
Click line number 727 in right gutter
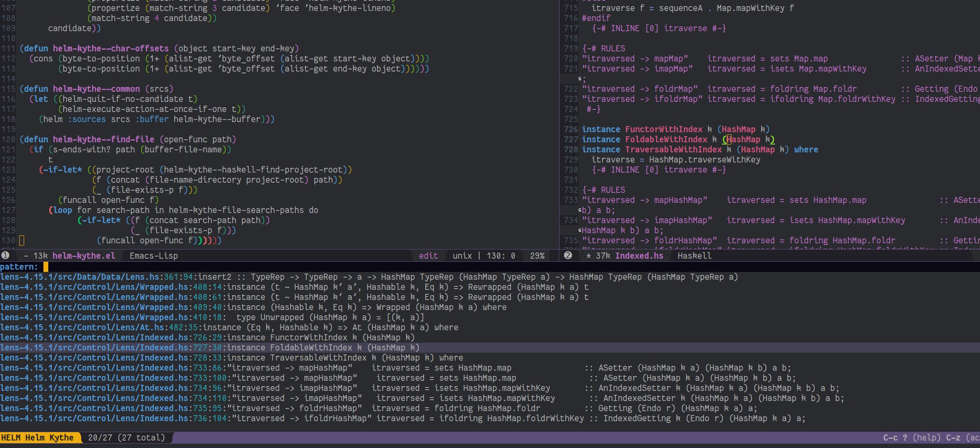571,139
